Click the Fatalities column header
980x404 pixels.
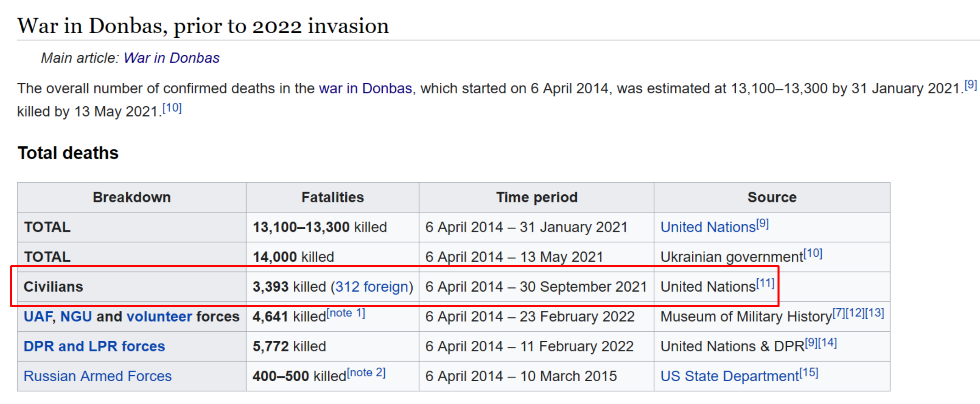click(332, 197)
